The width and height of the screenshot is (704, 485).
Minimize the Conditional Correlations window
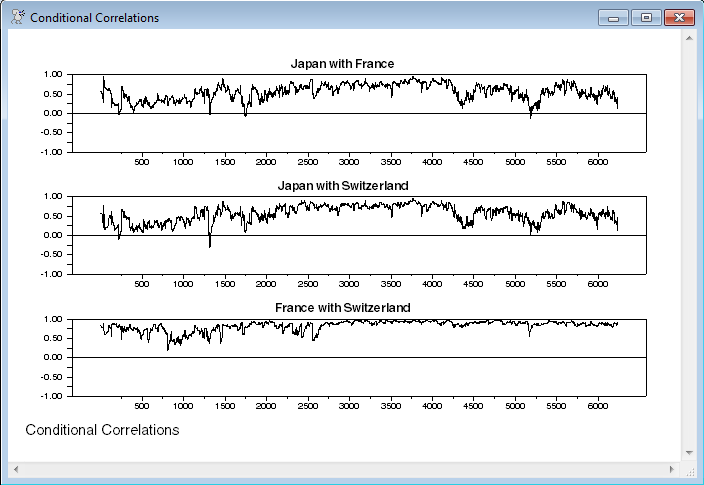(x=611, y=18)
